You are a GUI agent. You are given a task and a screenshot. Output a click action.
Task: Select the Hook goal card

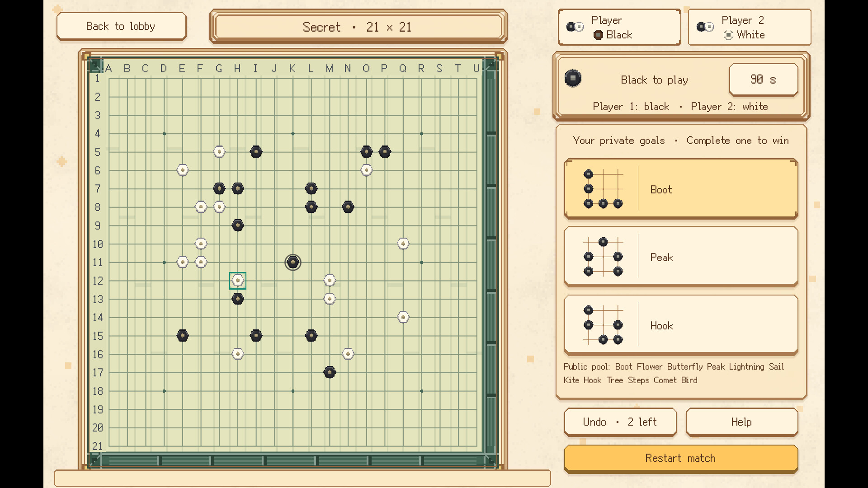click(681, 325)
